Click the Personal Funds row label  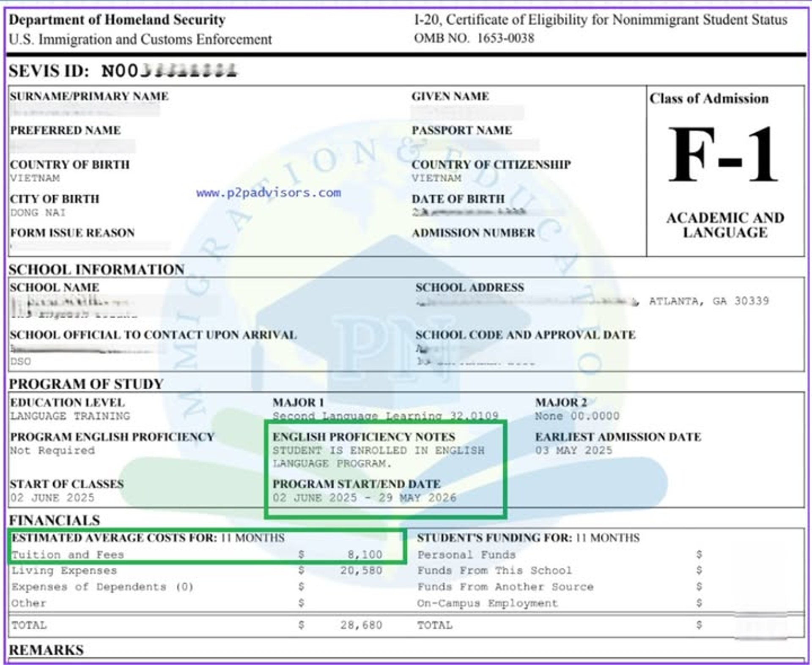466,555
